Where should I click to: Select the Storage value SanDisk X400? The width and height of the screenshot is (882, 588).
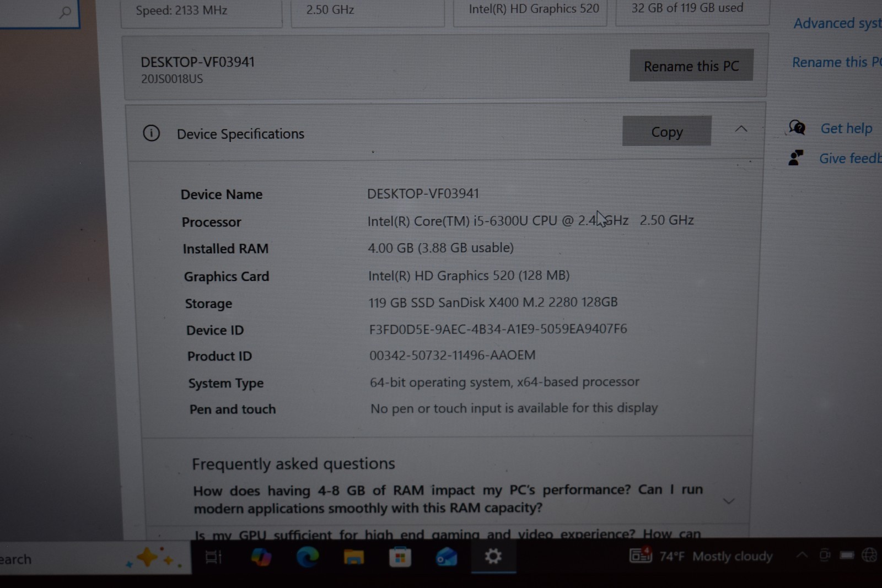click(493, 302)
